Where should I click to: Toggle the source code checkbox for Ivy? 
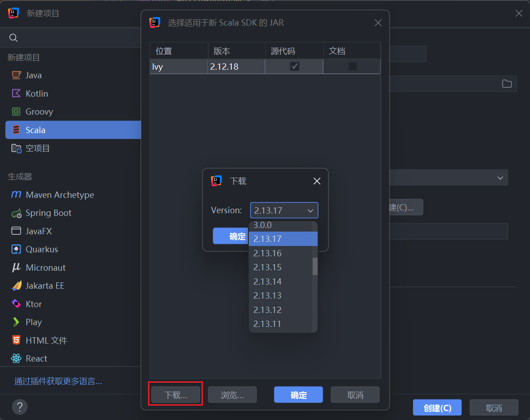[294, 67]
